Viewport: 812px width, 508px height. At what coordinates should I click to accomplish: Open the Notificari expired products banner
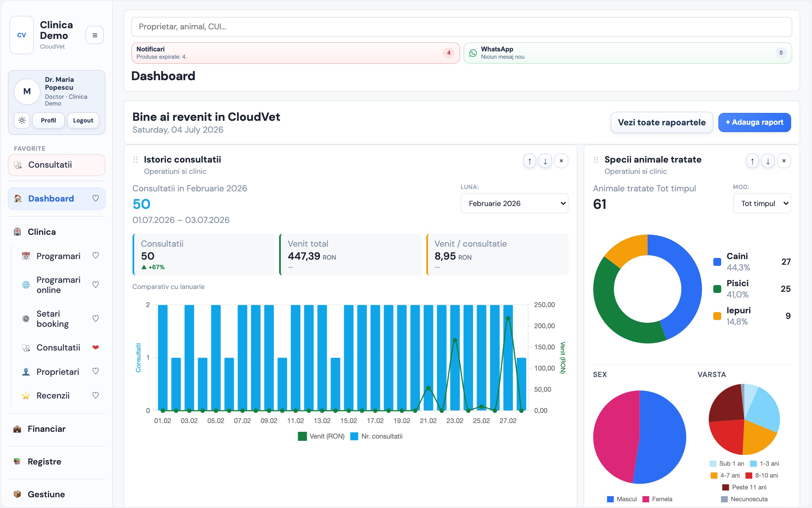coord(295,53)
